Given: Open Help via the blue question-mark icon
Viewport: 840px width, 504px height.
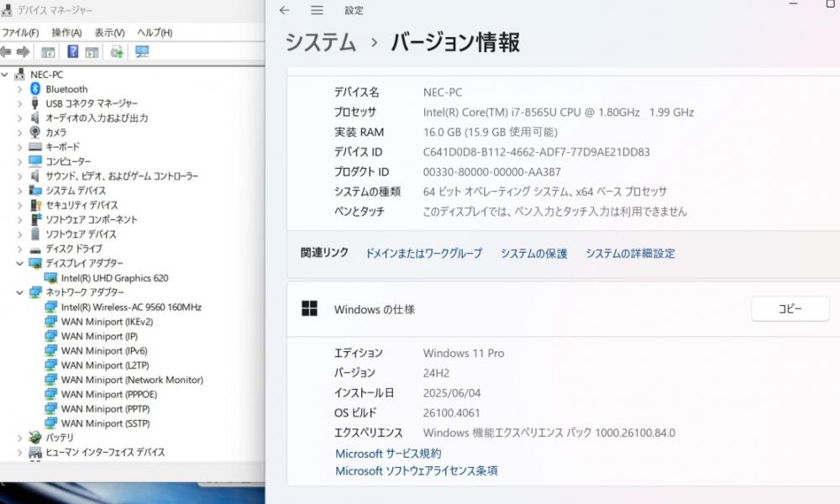Looking at the screenshot, I should [x=73, y=52].
